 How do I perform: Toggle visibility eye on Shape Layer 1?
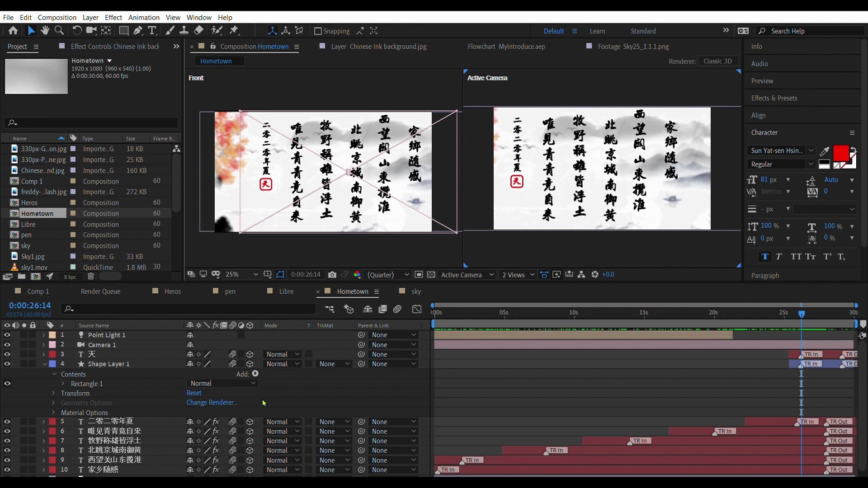(x=7, y=363)
